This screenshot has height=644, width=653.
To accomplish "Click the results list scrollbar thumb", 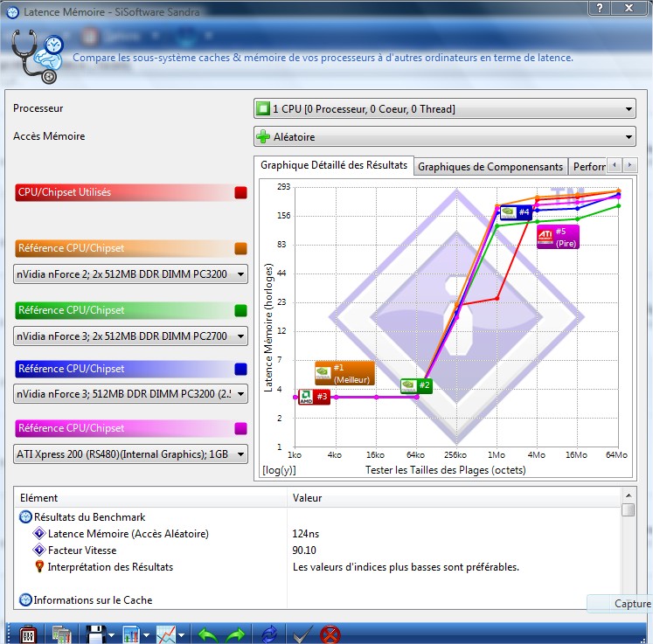I will point(629,510).
